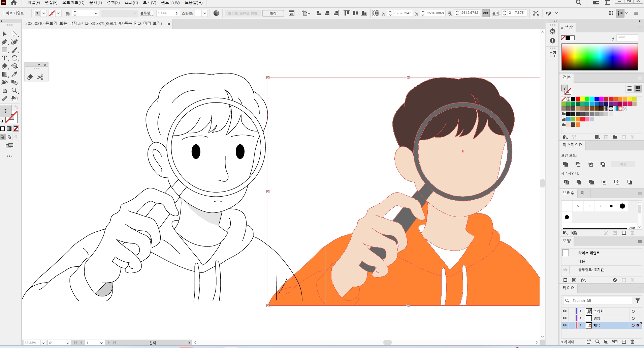Expand the 스케치 layer contents
This screenshot has height=348, width=644.
pyautogui.click(x=581, y=311)
